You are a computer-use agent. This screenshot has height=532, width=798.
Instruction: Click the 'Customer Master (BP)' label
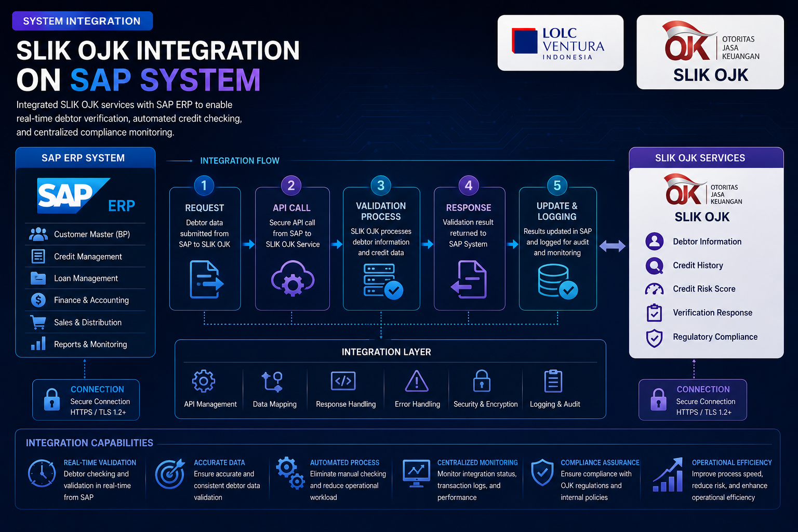[x=92, y=234]
